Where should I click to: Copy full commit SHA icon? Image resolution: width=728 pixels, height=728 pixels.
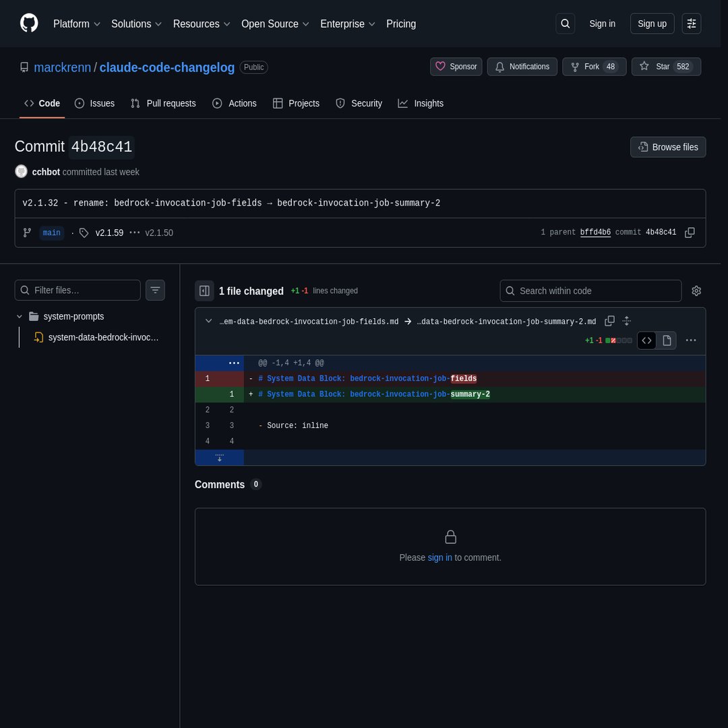690,232
